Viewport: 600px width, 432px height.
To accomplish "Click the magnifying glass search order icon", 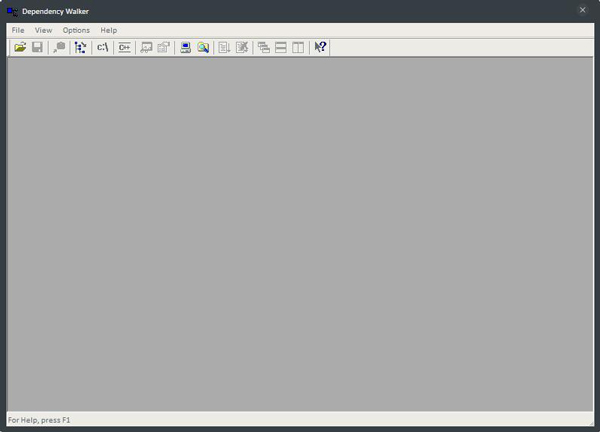I will (x=203, y=47).
